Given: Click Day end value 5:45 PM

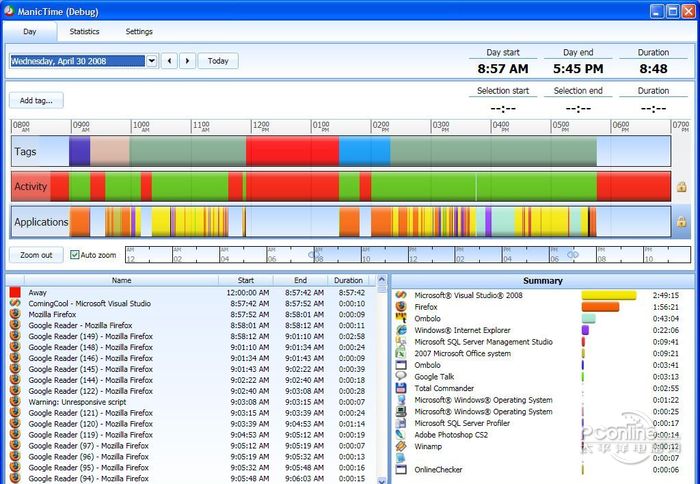Looking at the screenshot, I should (578, 69).
